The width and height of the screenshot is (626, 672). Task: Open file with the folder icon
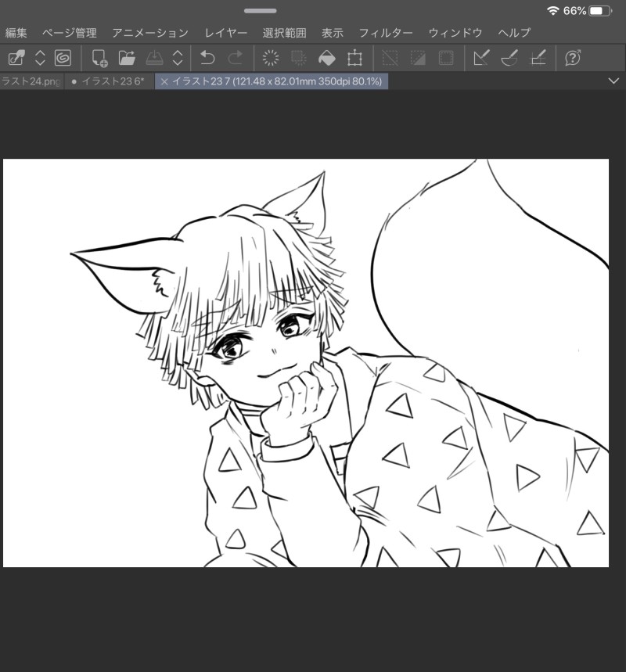127,58
